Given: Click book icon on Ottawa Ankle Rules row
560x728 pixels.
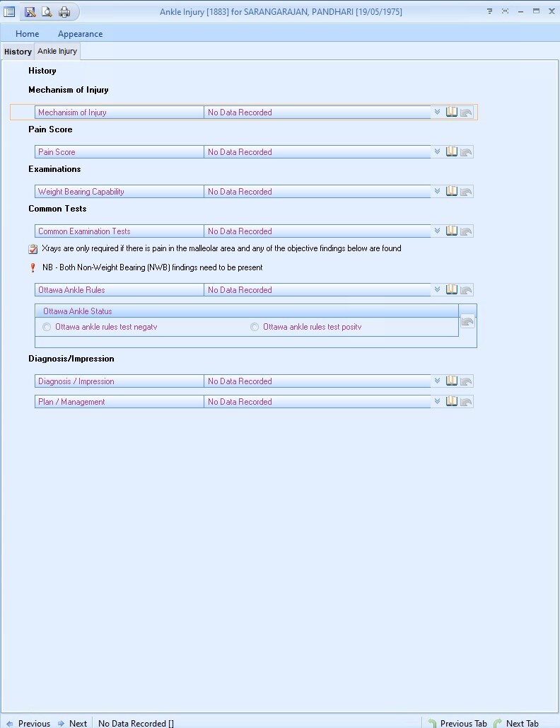Looking at the screenshot, I should 452,289.
